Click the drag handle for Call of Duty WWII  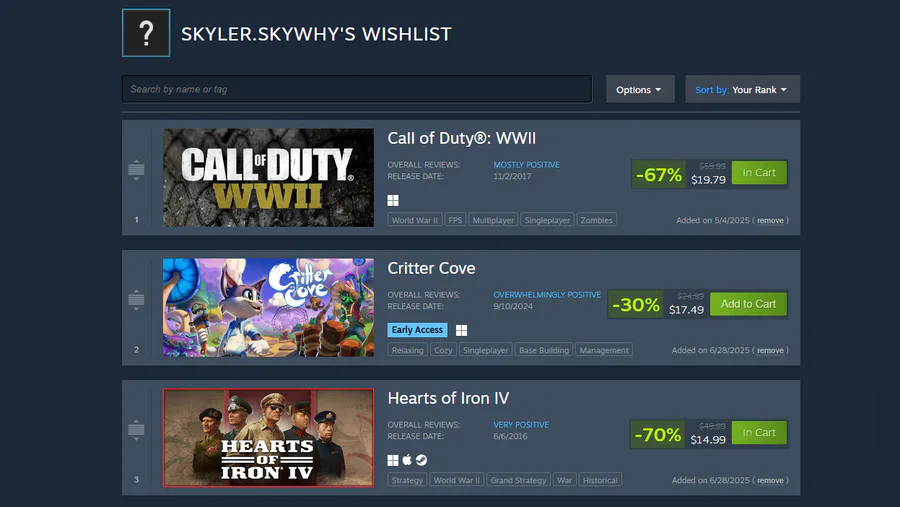[136, 170]
